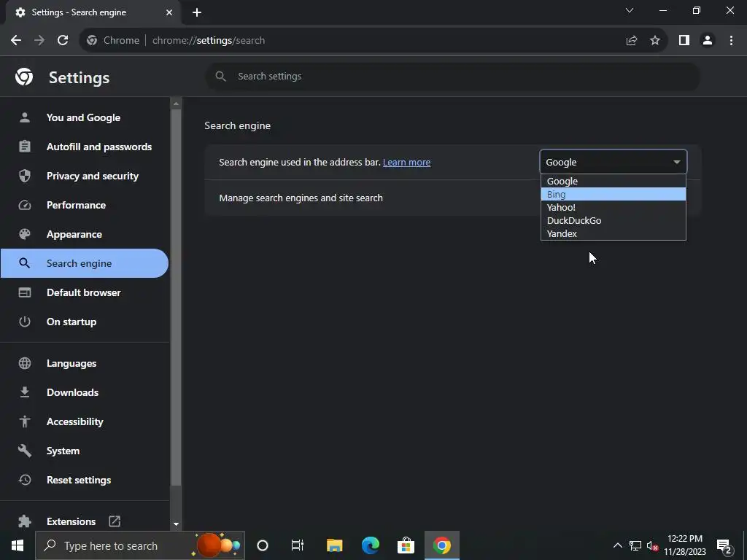Open Task View on the taskbar

298,545
